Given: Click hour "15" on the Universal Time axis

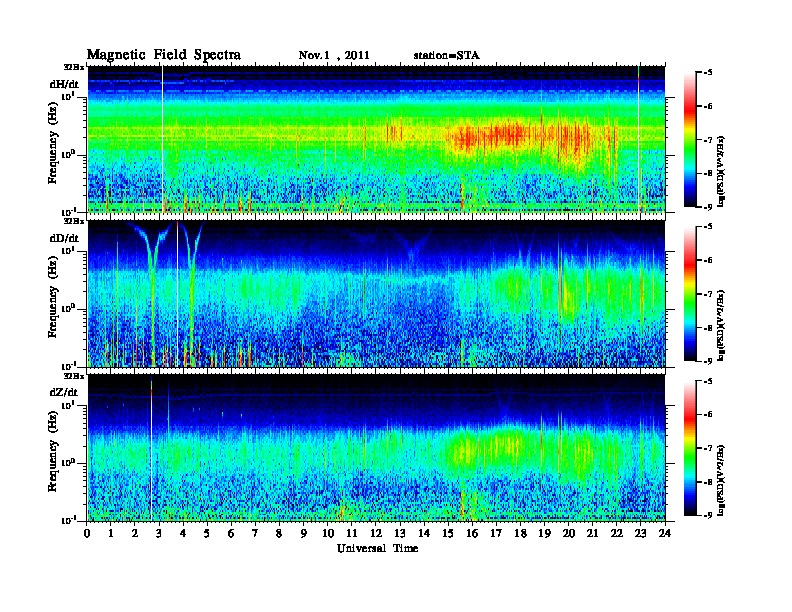Looking at the screenshot, I should click(448, 533).
